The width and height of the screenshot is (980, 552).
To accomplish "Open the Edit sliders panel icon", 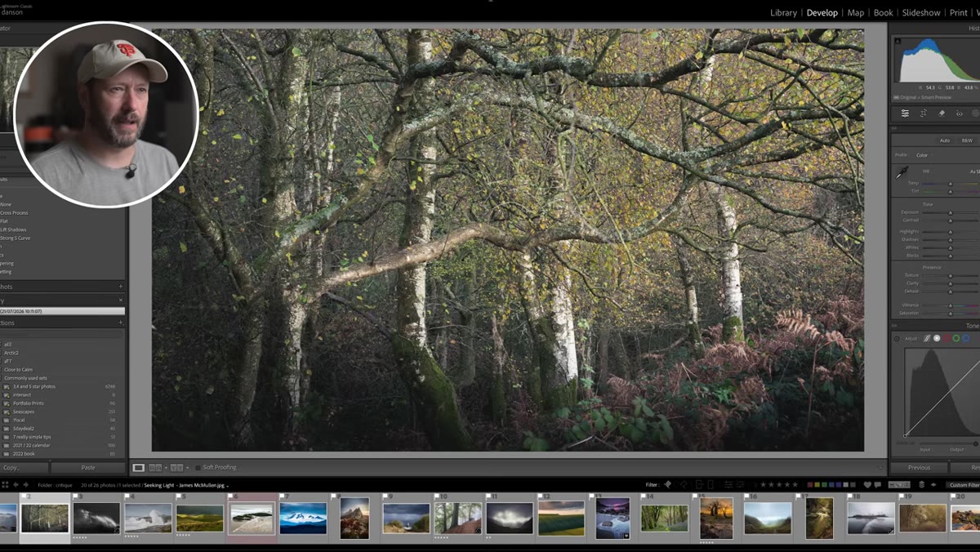I will tap(905, 114).
